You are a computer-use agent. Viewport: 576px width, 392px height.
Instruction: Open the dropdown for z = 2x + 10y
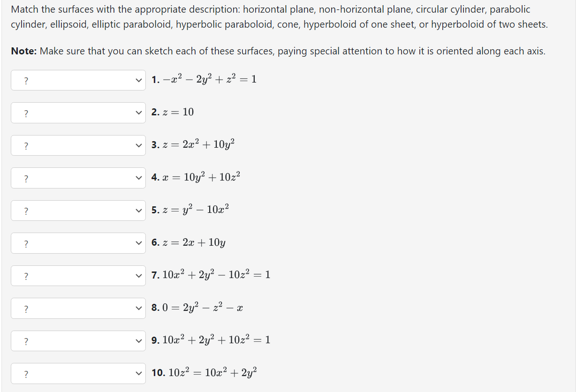pos(78,243)
